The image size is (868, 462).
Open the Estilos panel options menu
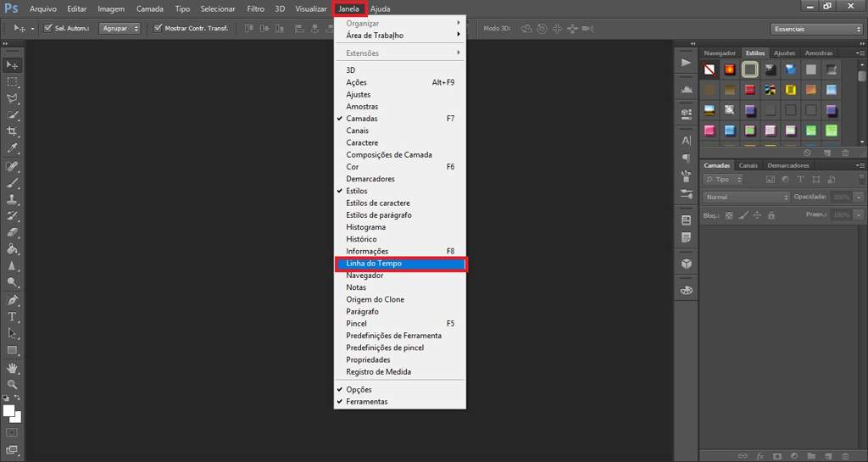(860, 53)
